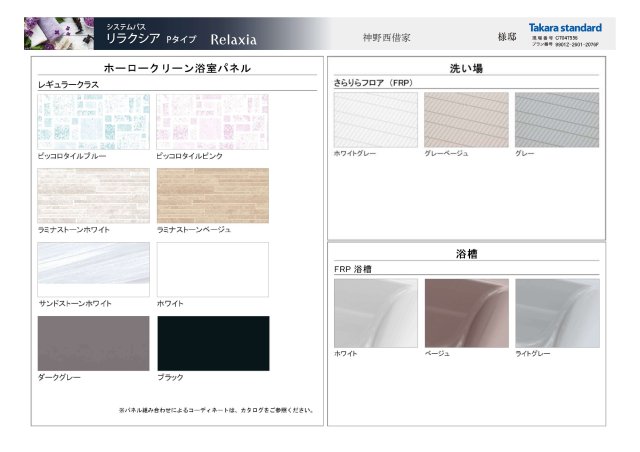Click the 浴槽 section heading
Viewport: 640px width, 452px height.
tap(467, 254)
